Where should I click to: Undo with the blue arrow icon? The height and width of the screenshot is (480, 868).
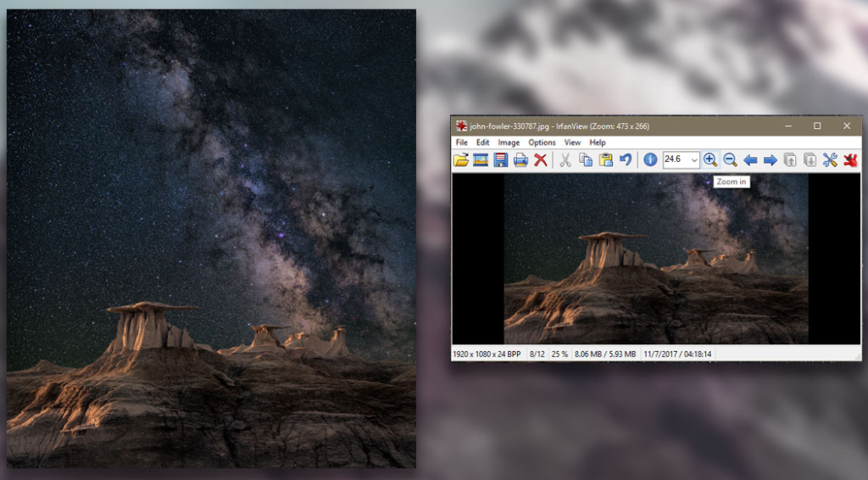coord(626,159)
